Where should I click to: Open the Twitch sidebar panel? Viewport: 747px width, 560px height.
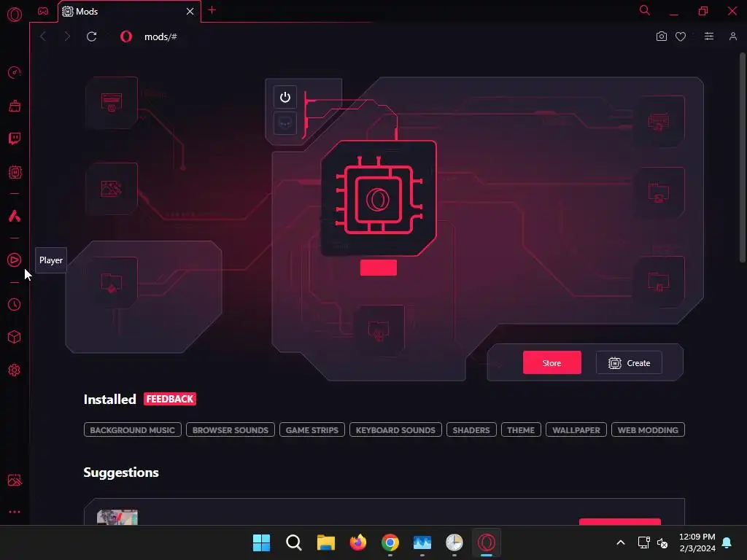pyautogui.click(x=15, y=139)
